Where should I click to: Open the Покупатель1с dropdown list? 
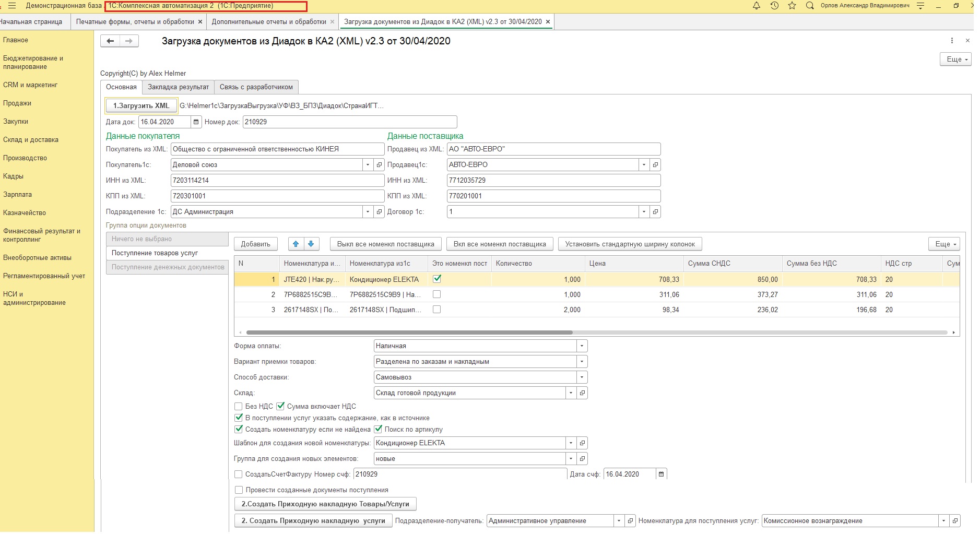pos(368,165)
